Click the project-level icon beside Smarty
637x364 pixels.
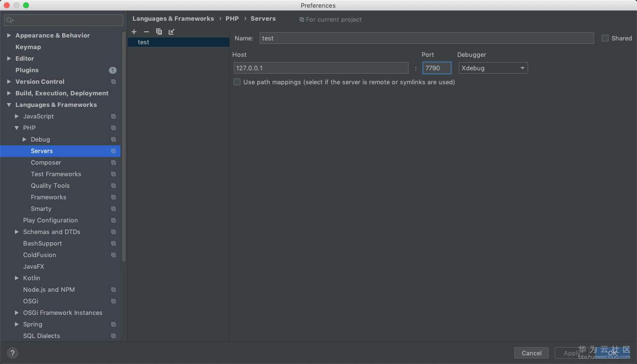tap(113, 209)
